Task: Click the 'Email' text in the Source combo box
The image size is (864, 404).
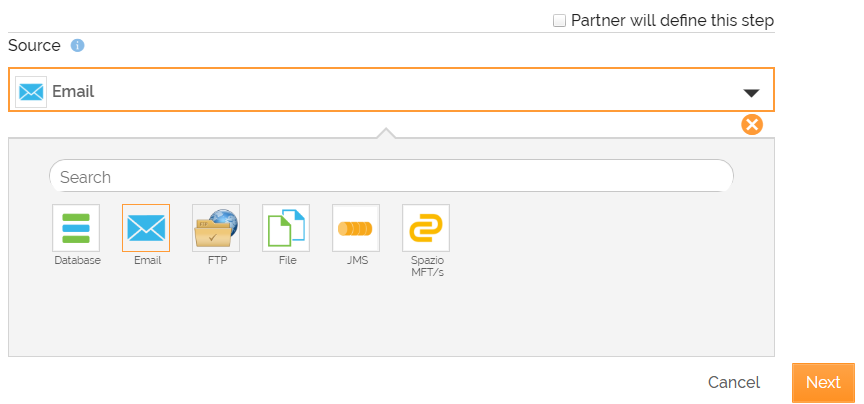Action: pyautogui.click(x=73, y=92)
